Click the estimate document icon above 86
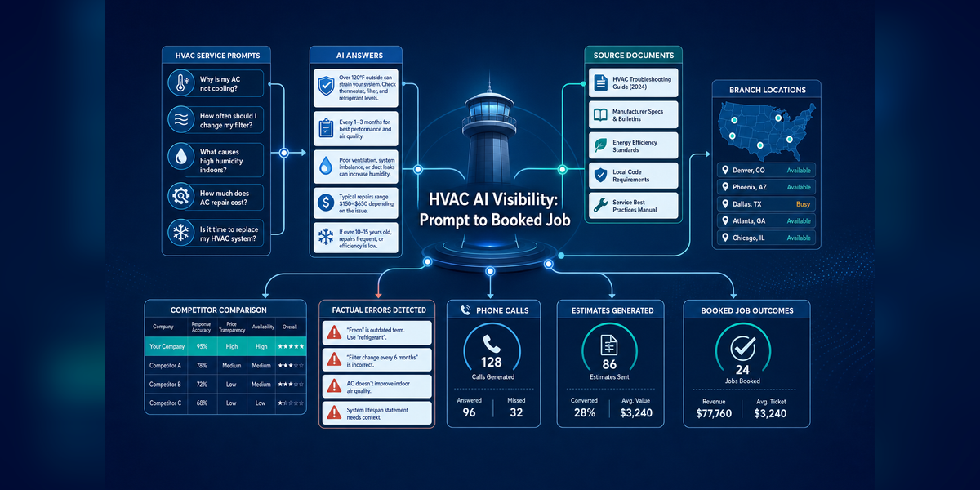The height and width of the screenshot is (490, 980). tap(608, 345)
